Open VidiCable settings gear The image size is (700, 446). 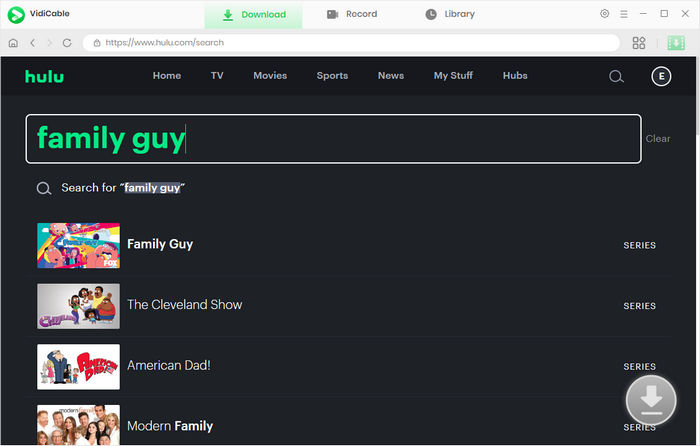coord(604,14)
